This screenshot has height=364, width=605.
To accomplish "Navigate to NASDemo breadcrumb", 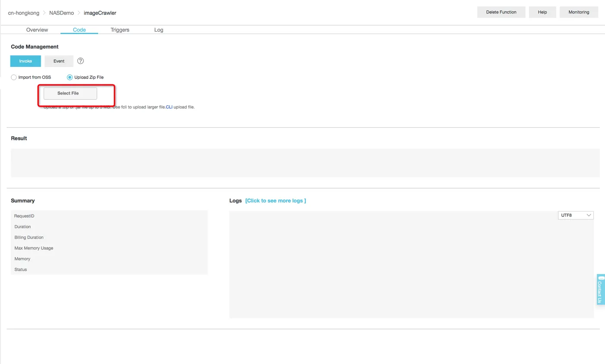I will (x=61, y=13).
